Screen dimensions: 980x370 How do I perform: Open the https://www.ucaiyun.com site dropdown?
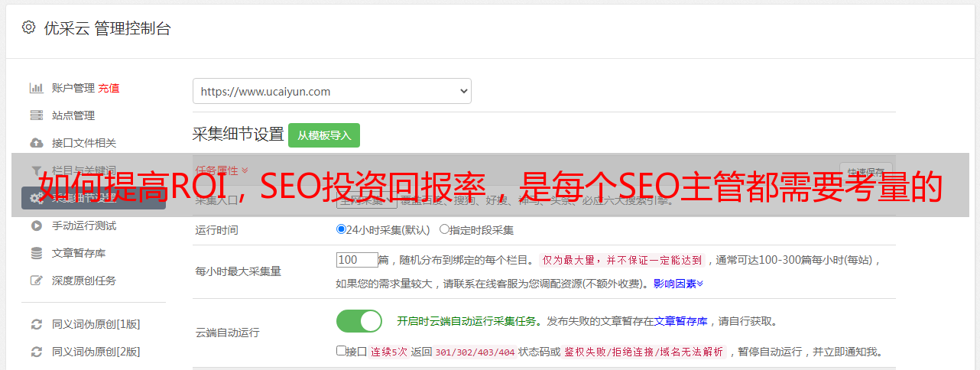click(332, 91)
